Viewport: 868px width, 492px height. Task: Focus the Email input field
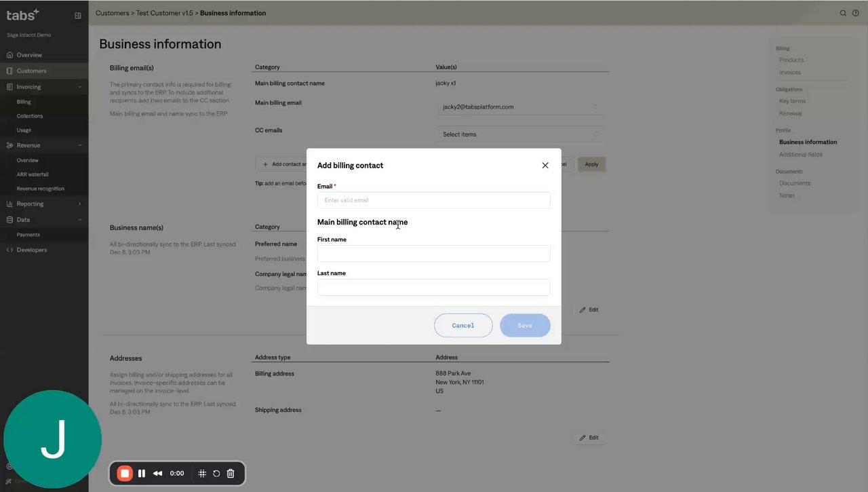(x=434, y=200)
